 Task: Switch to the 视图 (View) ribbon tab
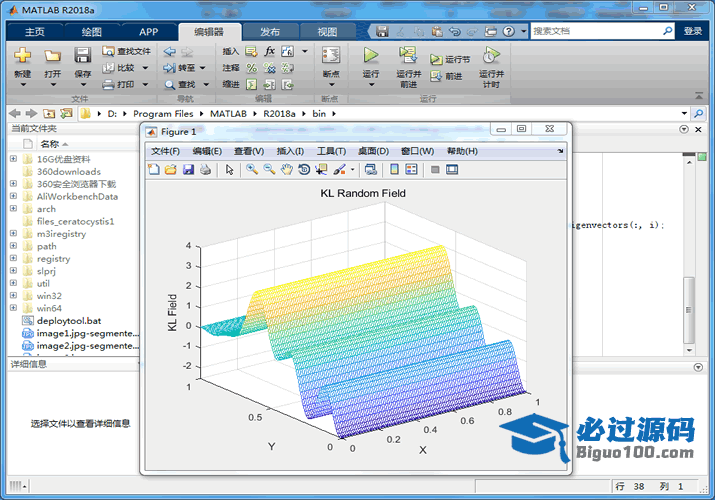(327, 31)
